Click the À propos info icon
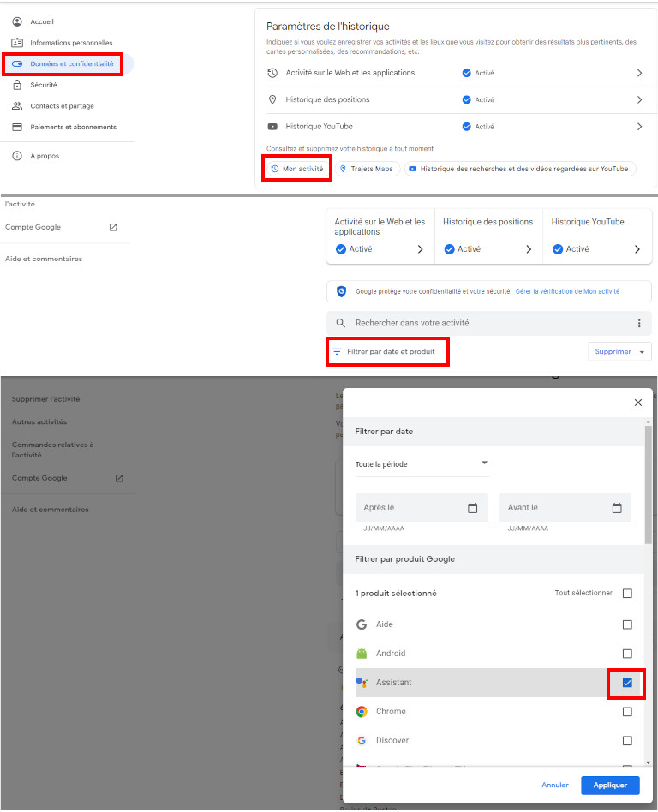This screenshot has width=658, height=812. coord(16,156)
